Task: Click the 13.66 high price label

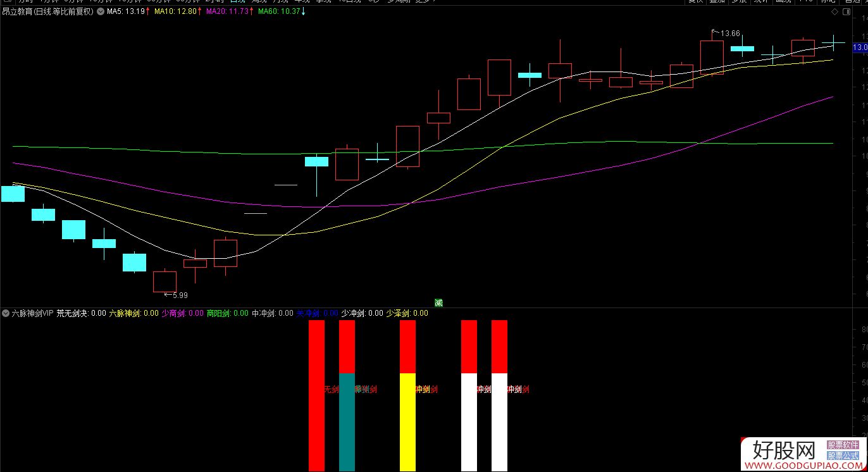Action: 730,34
